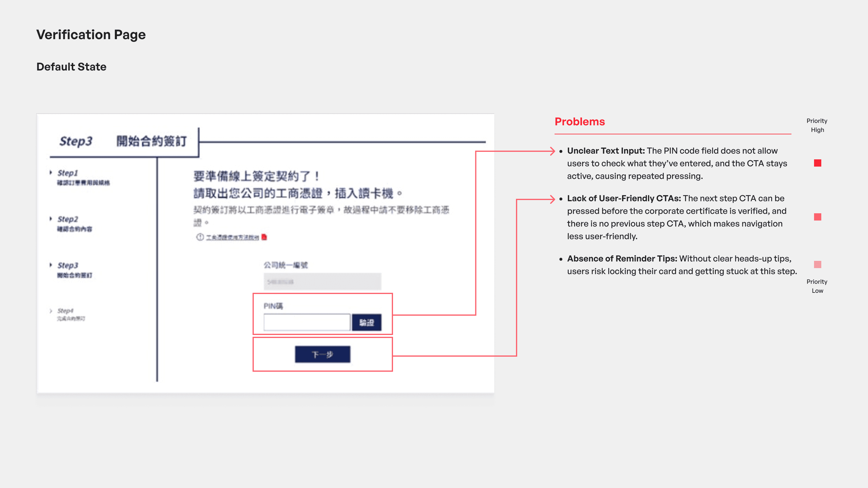Click the pale pink low priority swatch
This screenshot has height=488, width=868.
(817, 264)
